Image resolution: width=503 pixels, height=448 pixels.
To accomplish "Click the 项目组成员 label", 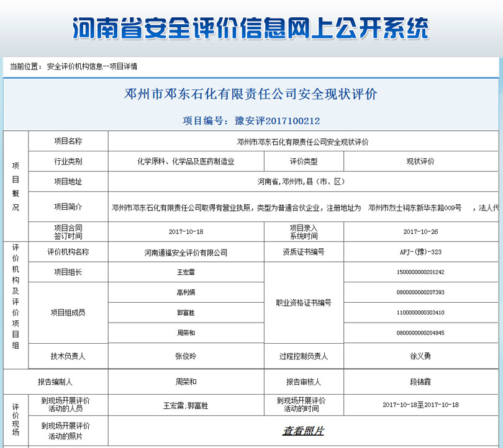I will (68, 313).
